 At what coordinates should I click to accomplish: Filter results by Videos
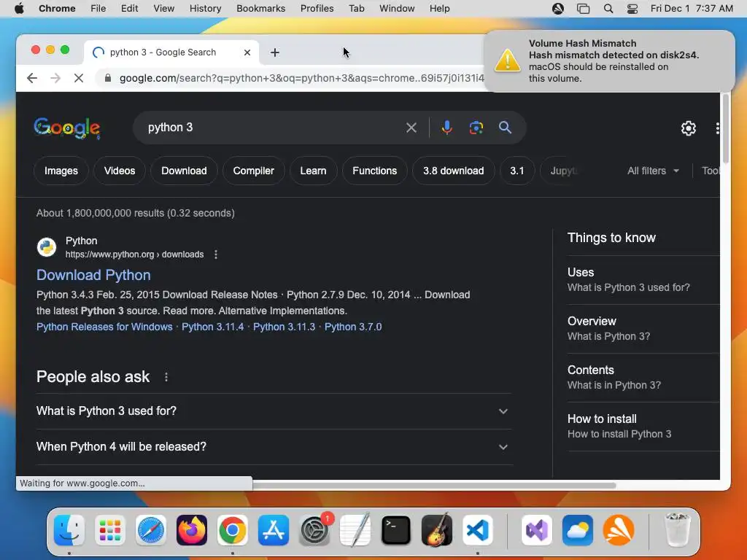click(120, 171)
